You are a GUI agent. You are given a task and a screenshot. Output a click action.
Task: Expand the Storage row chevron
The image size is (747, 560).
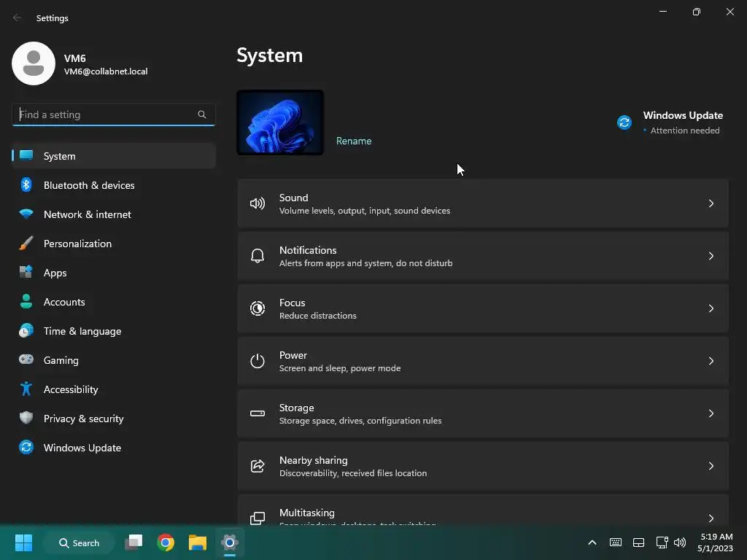(711, 413)
